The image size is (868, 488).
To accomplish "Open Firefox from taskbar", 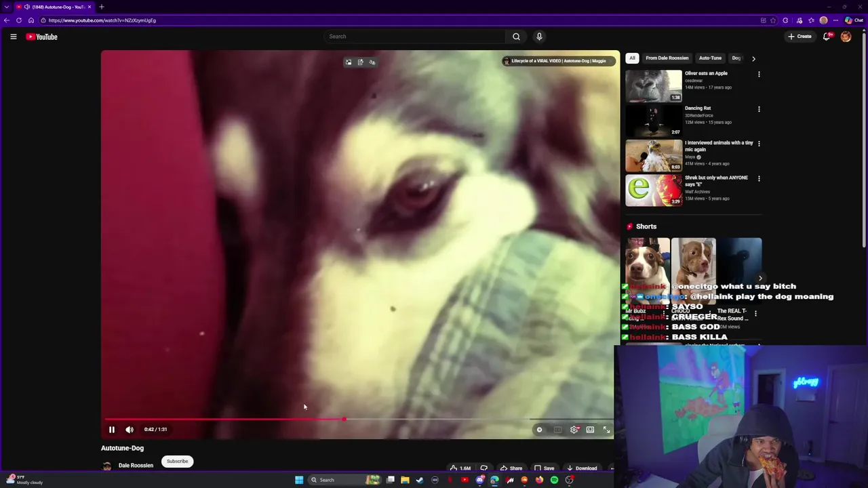I will tap(539, 480).
